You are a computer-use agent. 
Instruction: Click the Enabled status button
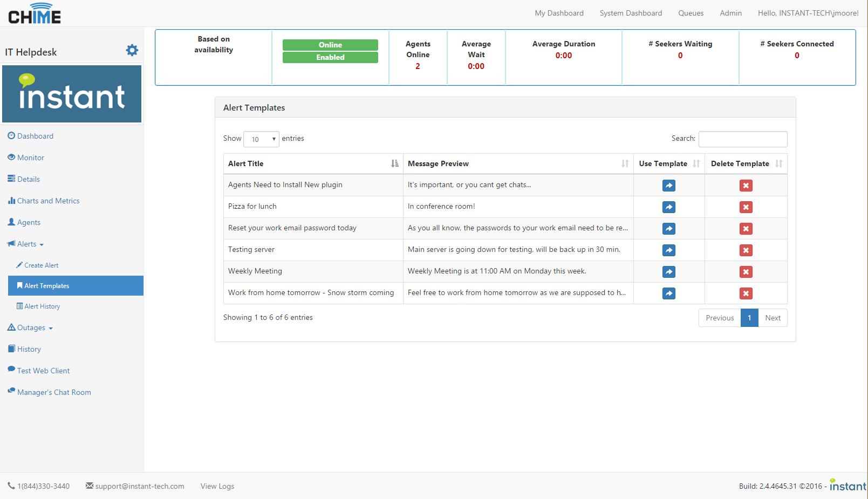pos(330,57)
